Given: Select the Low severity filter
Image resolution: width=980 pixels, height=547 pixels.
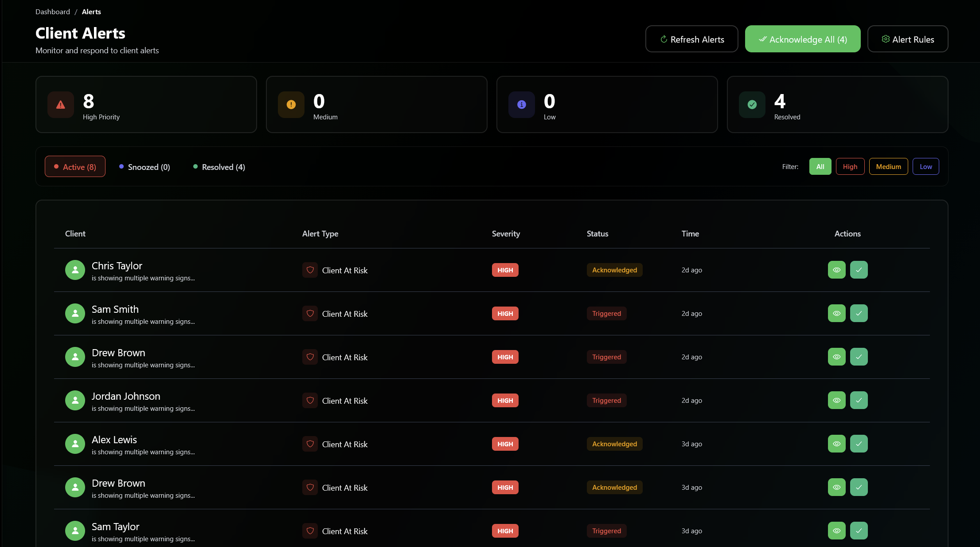Looking at the screenshot, I should point(925,166).
